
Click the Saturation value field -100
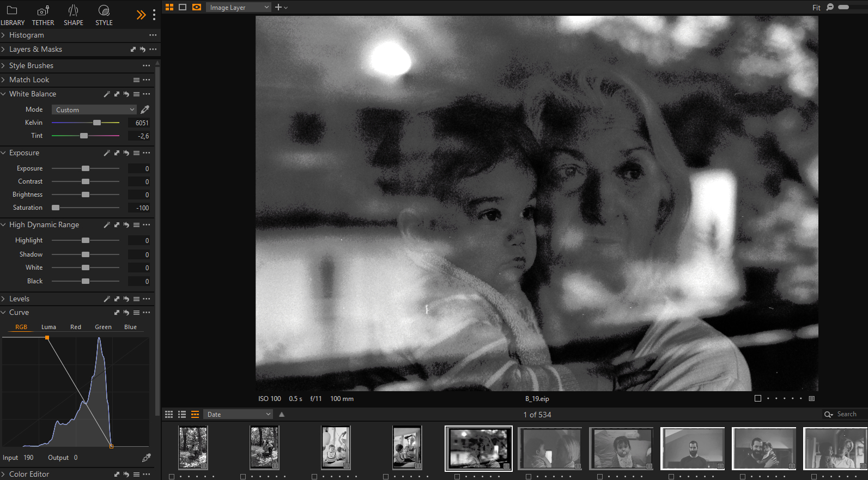pyautogui.click(x=139, y=208)
